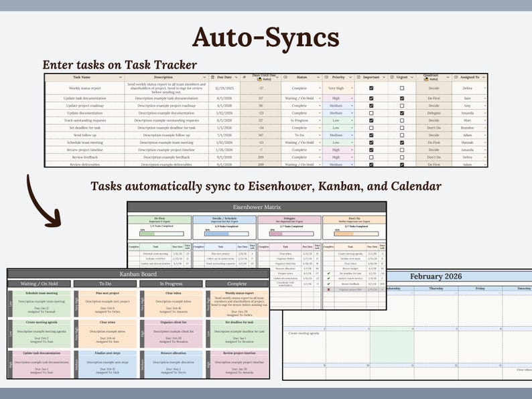Click the calendar icon in Due Date header

(212, 77)
